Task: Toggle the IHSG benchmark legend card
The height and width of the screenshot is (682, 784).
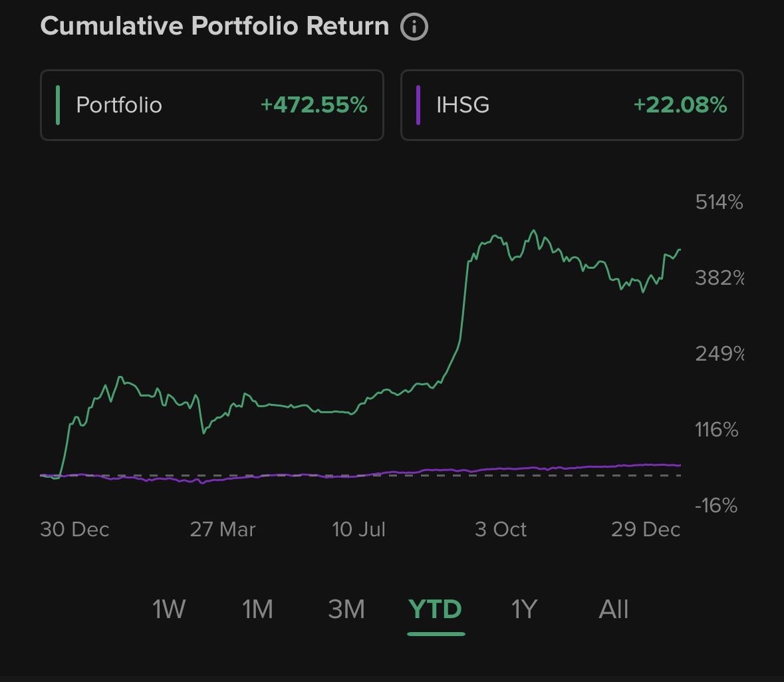Action: 571,105
